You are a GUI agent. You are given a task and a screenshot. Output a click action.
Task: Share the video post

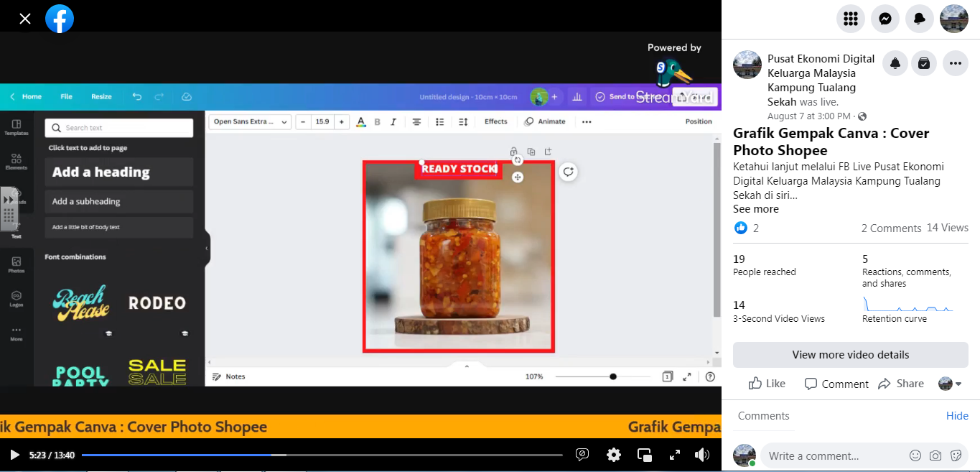901,384
